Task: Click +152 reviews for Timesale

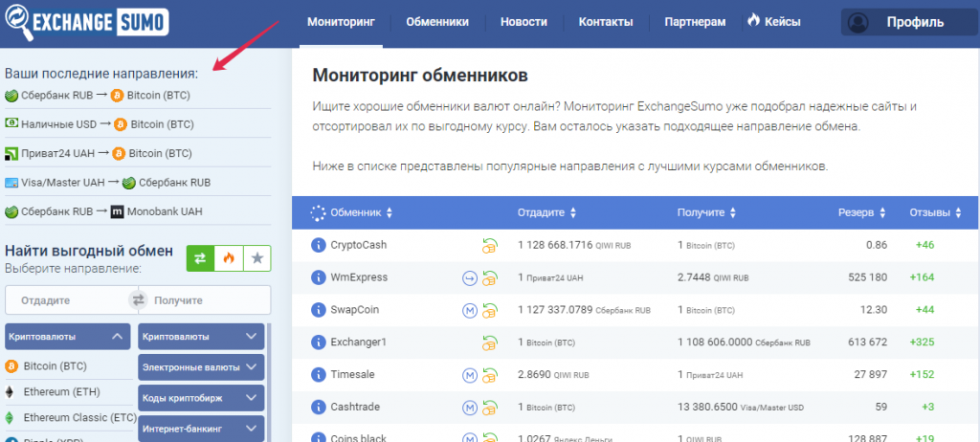Action: (x=922, y=374)
